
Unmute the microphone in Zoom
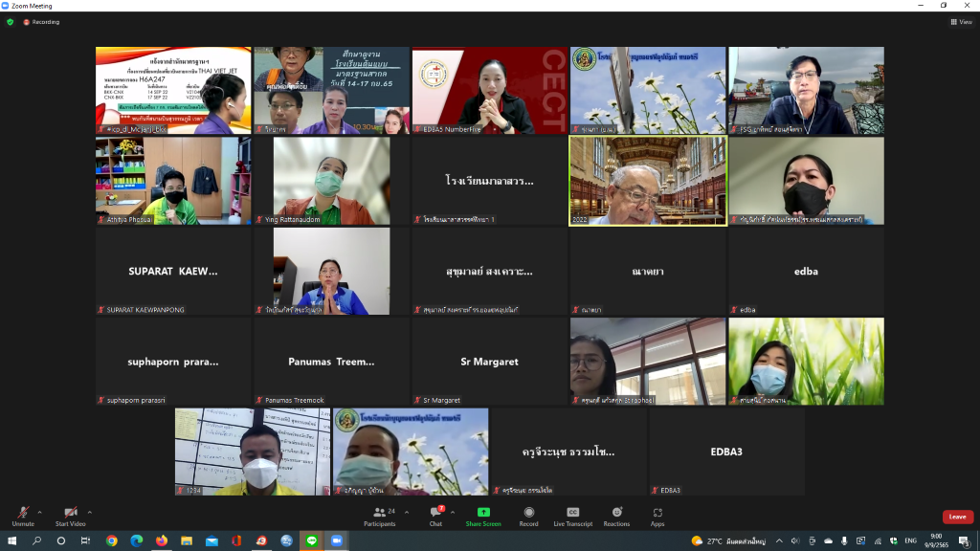[23, 516]
